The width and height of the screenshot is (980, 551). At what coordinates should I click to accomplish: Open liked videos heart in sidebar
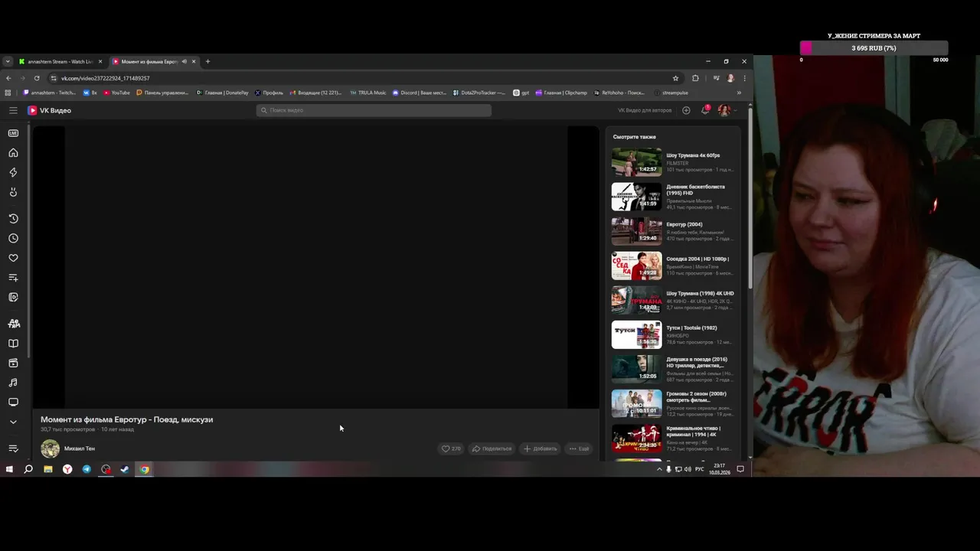tap(13, 258)
